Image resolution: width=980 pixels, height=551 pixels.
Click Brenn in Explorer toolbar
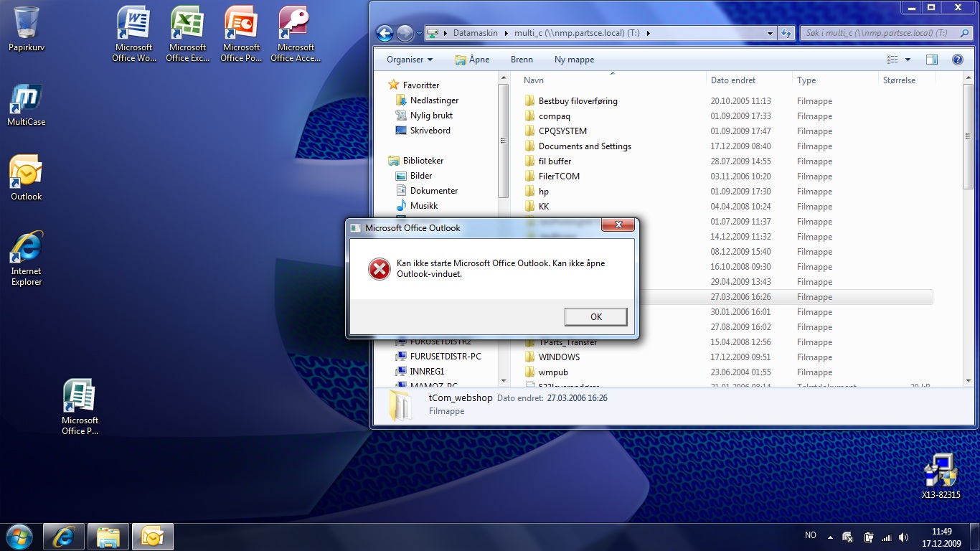click(522, 60)
